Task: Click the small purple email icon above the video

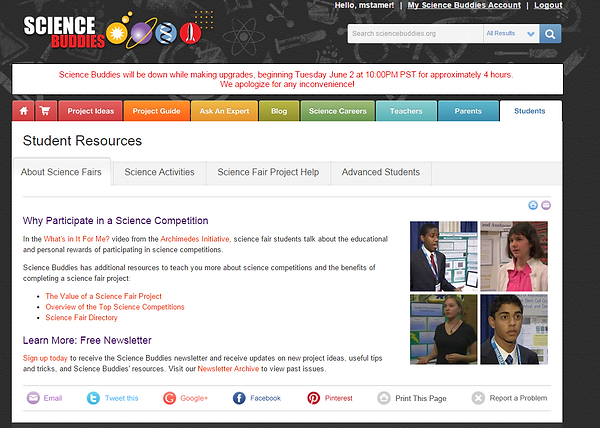Action: 546,205
